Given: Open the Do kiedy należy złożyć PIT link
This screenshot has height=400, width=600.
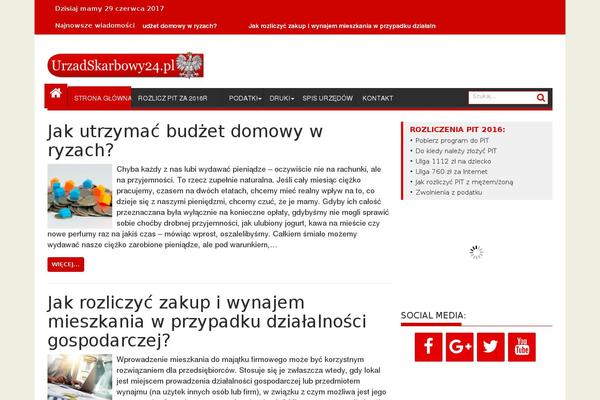Looking at the screenshot, I should point(456,151).
